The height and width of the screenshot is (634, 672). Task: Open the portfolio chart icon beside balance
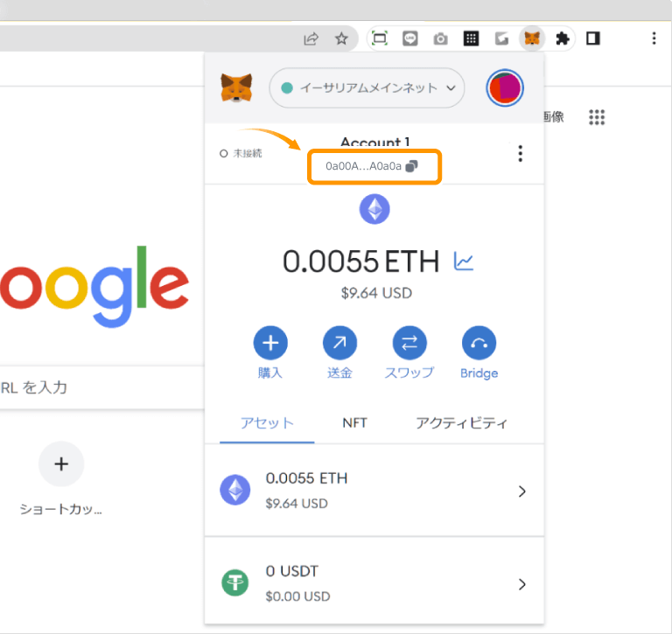[464, 261]
